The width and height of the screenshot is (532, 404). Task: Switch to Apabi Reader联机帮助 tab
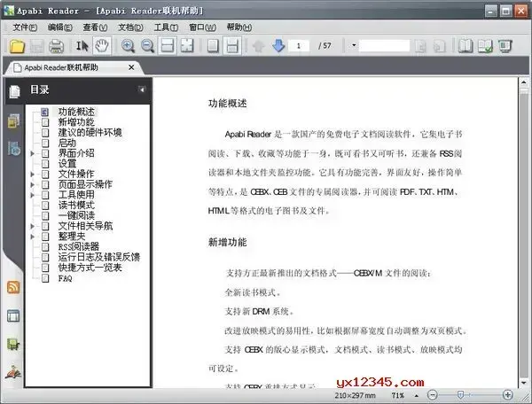pyautogui.click(x=61, y=68)
